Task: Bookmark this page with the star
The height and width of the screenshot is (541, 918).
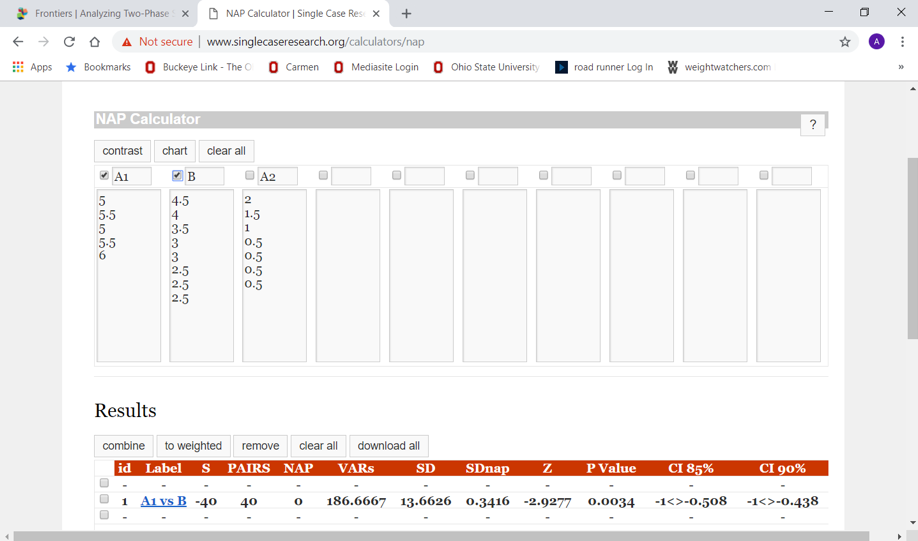Action: (845, 42)
